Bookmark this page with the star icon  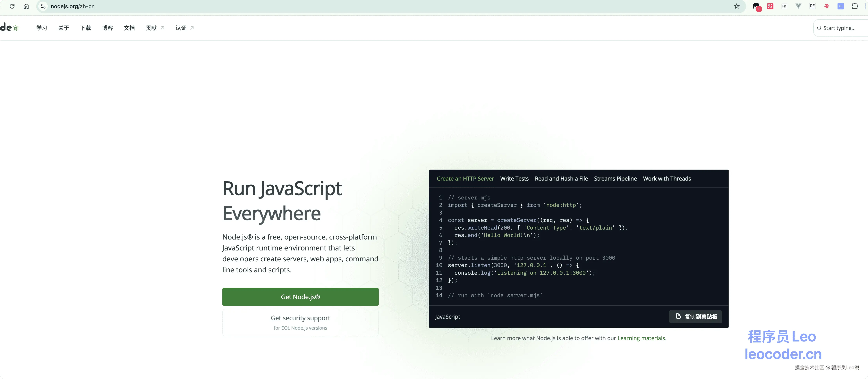click(x=736, y=6)
